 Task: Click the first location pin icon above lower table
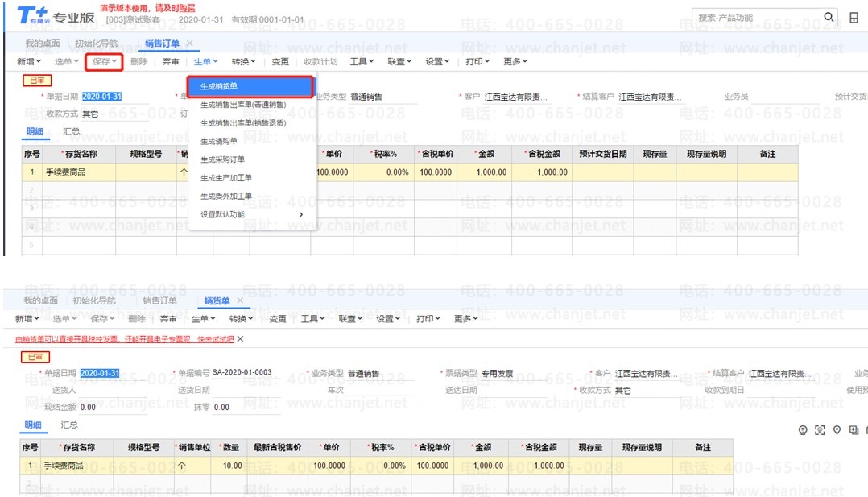pos(803,430)
